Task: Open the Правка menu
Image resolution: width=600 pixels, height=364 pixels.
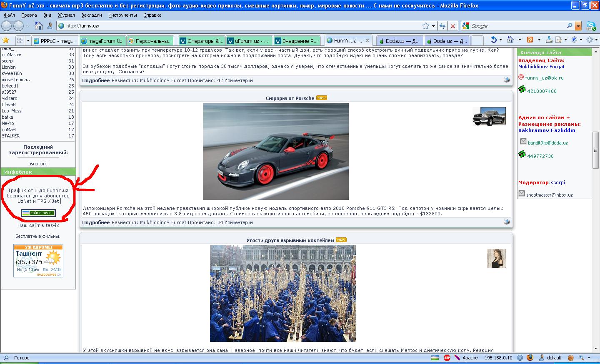Action: pyautogui.click(x=29, y=15)
